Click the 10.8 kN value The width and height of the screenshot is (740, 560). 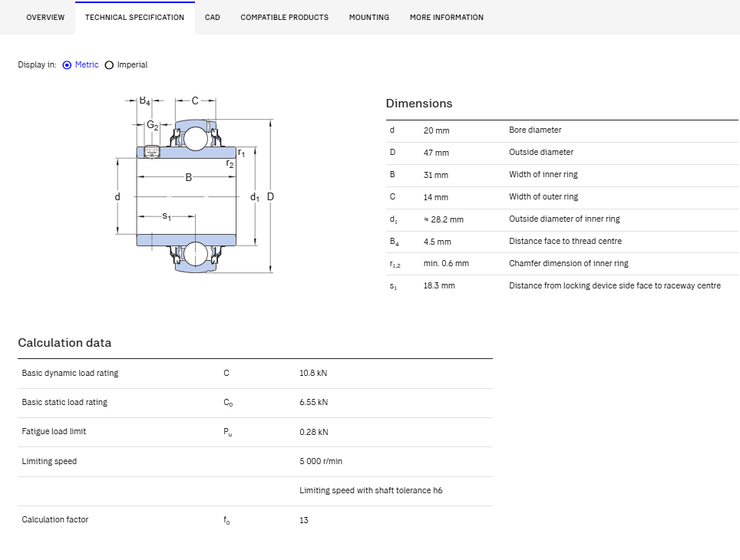313,373
